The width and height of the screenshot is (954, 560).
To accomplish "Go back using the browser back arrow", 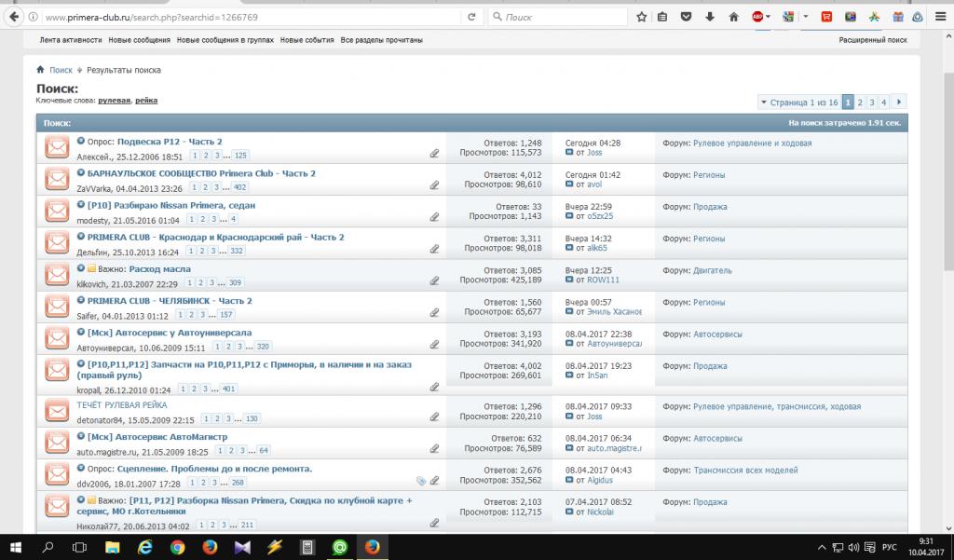I will pyautogui.click(x=13, y=17).
